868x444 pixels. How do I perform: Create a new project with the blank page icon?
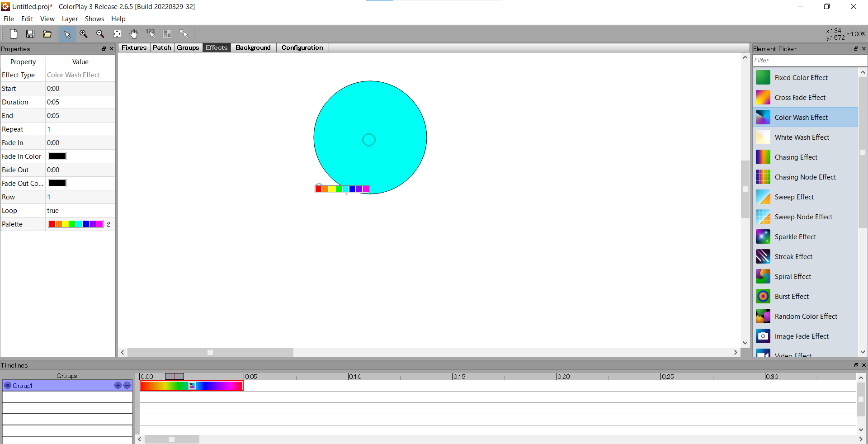(x=14, y=34)
